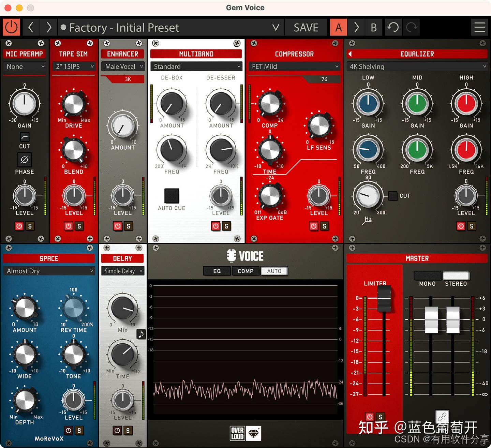The height and width of the screenshot is (448, 491).
Task: Switch to the EQ display tab
Action: click(217, 271)
